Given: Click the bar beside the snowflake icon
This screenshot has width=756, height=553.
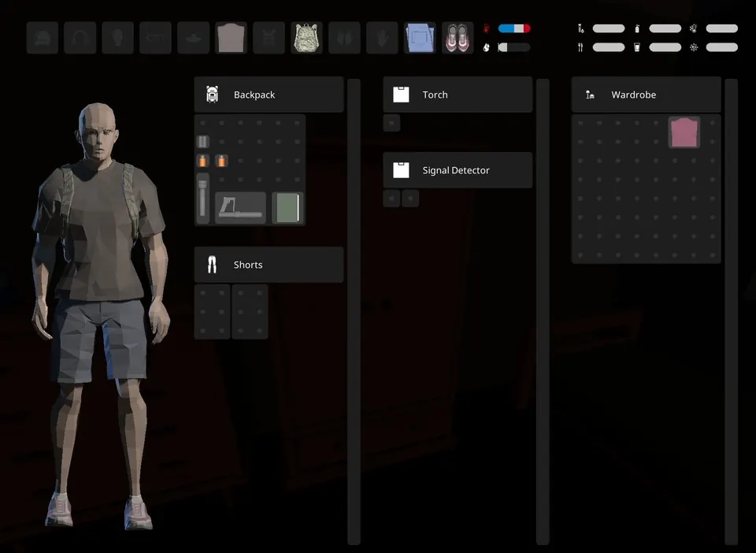Looking at the screenshot, I should [722, 47].
